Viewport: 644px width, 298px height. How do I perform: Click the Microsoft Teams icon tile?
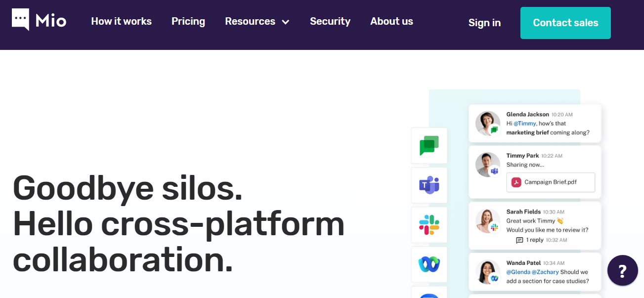pyautogui.click(x=429, y=185)
